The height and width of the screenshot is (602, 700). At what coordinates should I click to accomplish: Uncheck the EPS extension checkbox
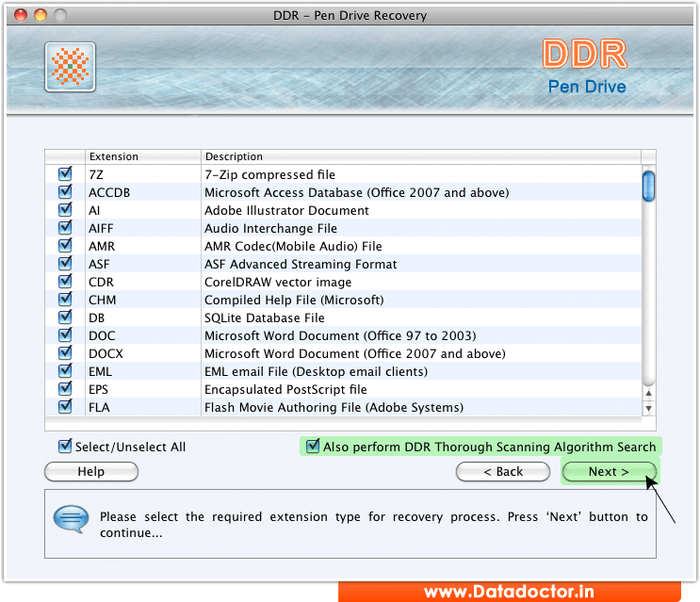(x=65, y=388)
